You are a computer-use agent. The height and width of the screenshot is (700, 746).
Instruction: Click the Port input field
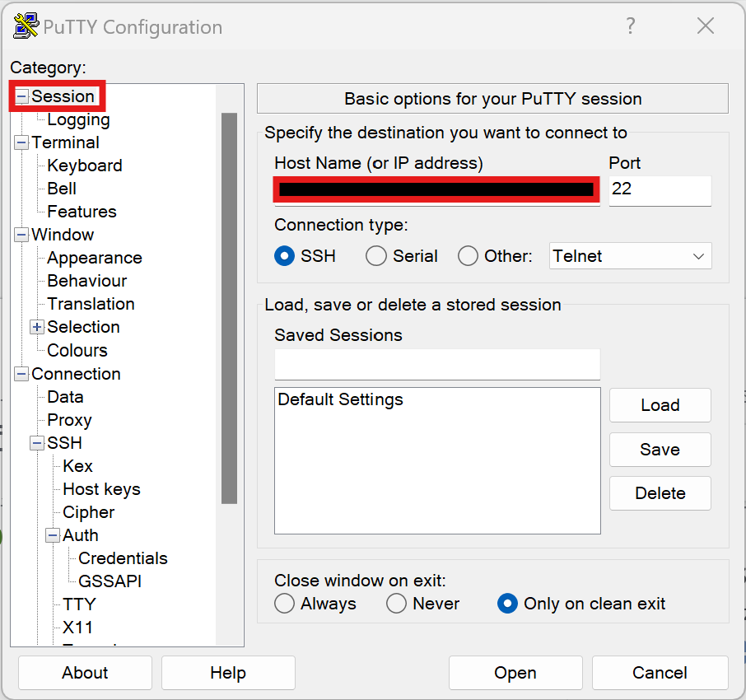coord(660,190)
